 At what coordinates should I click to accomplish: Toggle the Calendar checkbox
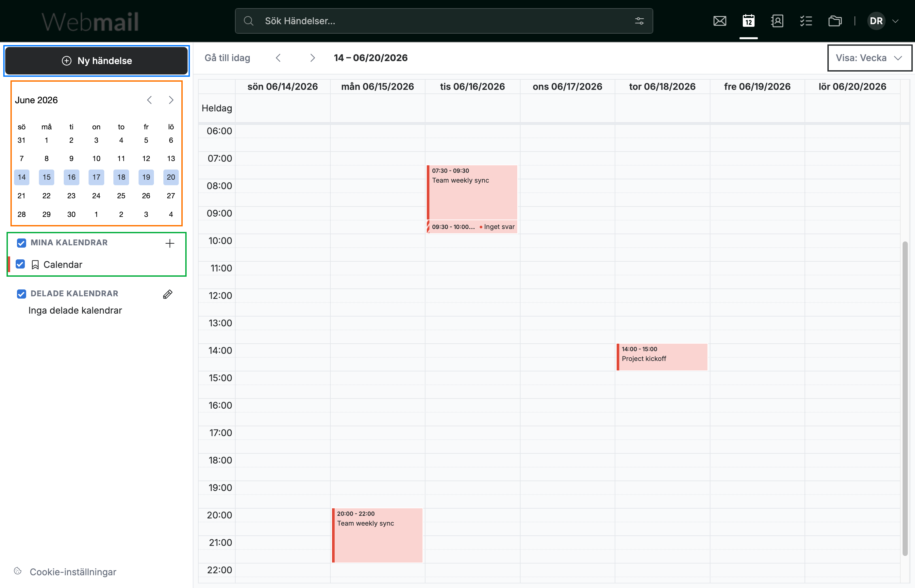click(20, 264)
